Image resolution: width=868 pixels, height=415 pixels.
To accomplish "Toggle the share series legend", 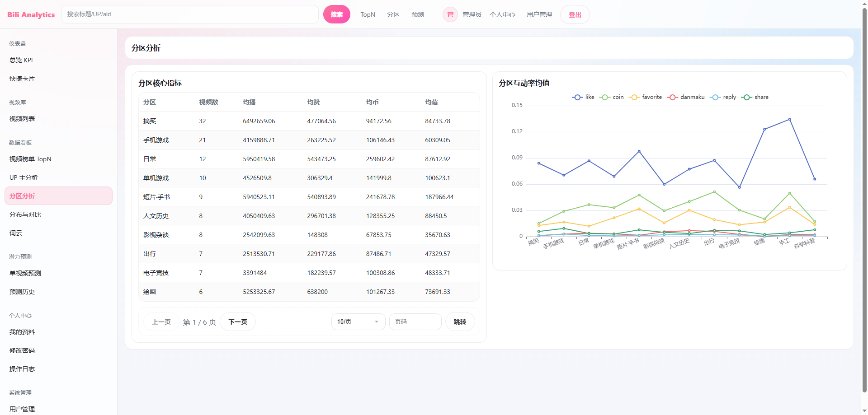I will click(755, 97).
